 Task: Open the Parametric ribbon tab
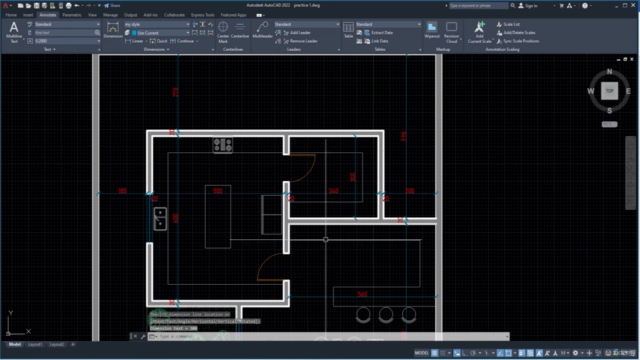pos(72,15)
